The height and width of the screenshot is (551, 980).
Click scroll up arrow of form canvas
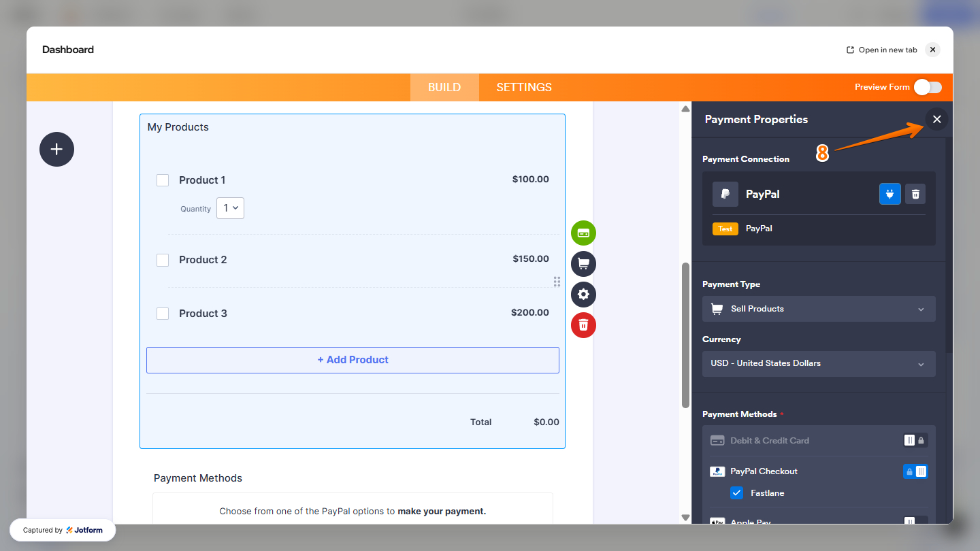click(685, 109)
